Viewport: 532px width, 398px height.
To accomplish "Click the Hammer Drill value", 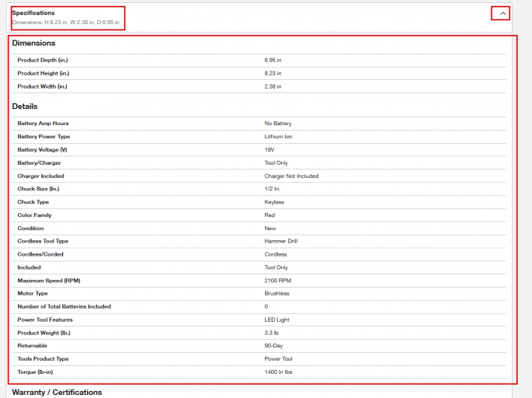I will pos(281,241).
